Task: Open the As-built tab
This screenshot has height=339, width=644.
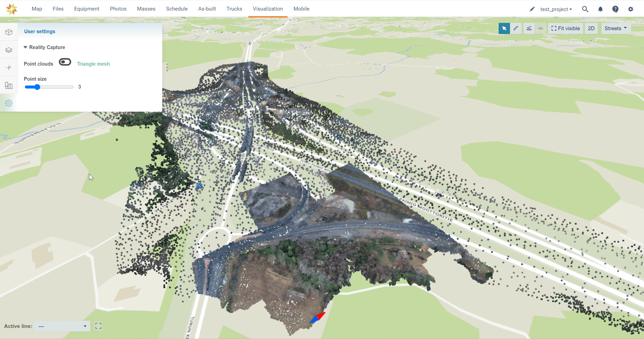Action: click(207, 9)
